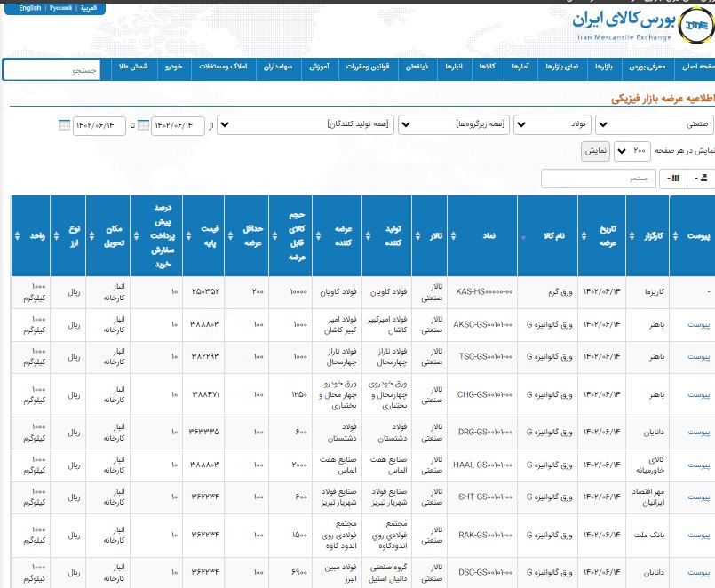Select the ورق گرم product name cell

pos(548,292)
